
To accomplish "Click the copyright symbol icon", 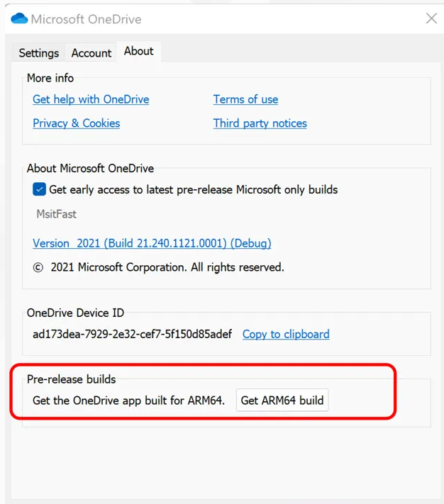I will pyautogui.click(x=38, y=267).
